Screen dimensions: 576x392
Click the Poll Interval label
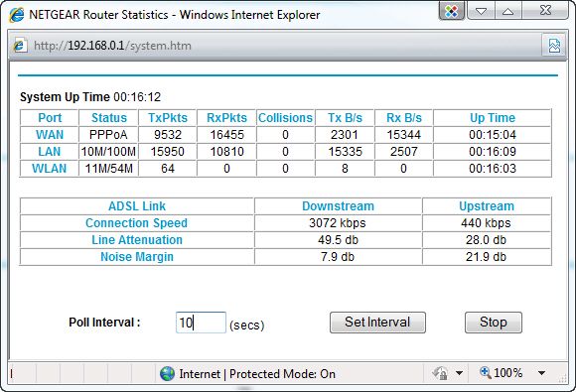click(x=104, y=323)
